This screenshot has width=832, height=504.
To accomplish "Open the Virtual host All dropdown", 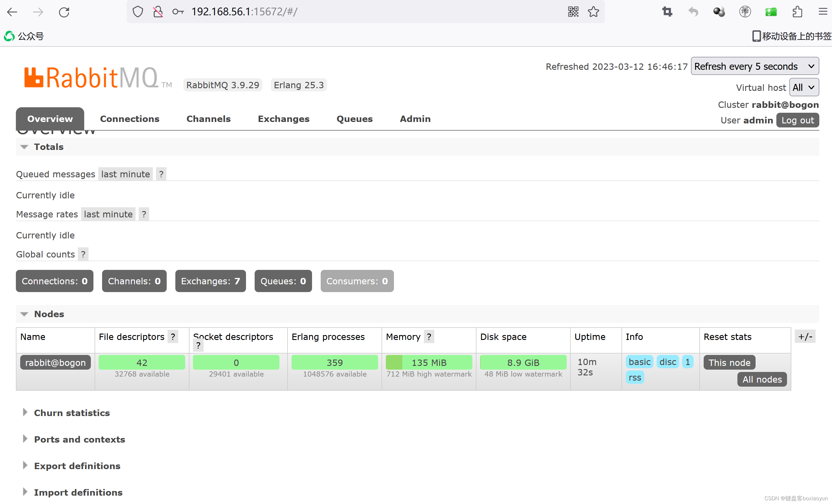I will (804, 87).
